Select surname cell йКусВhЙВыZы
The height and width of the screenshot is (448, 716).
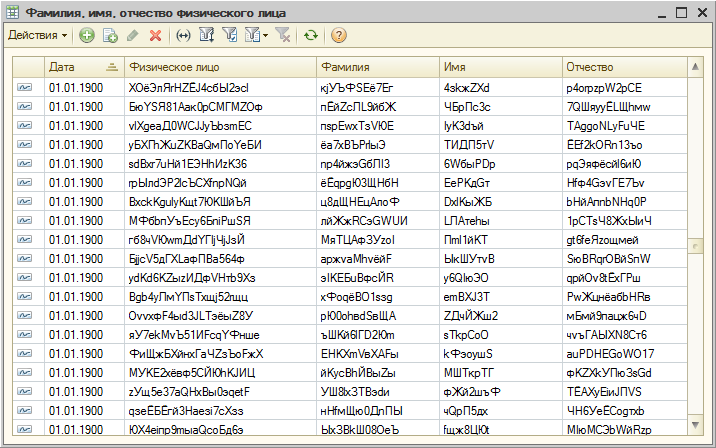click(x=378, y=373)
